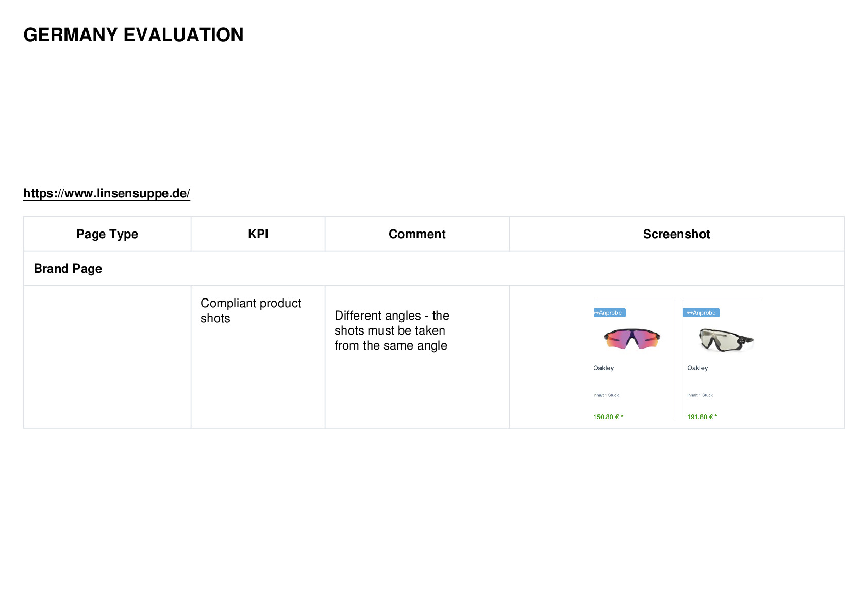Click the Comment column header

pos(417,234)
